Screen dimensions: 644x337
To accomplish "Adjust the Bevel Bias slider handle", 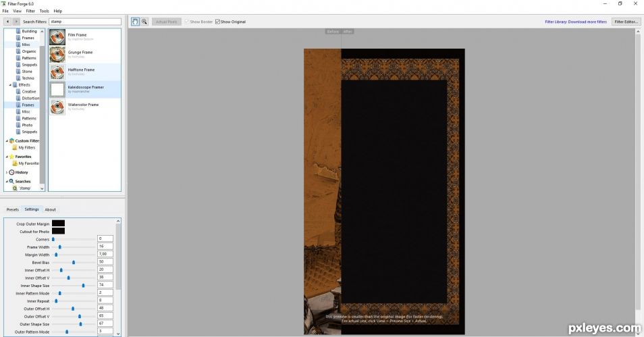I will tap(74, 262).
